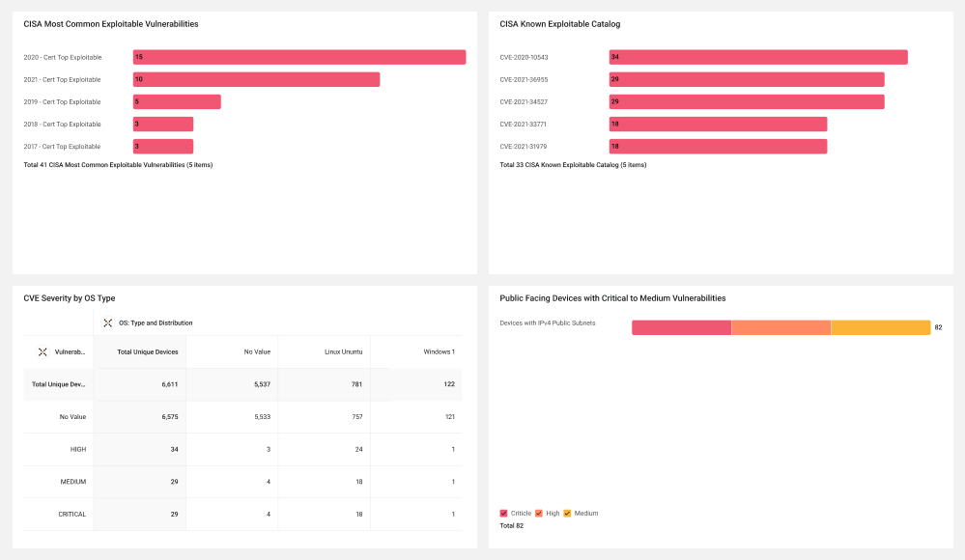This screenshot has width=965, height=560.
Task: Click the yellow Medium segment of IPv4 bar
Action: 881,327
